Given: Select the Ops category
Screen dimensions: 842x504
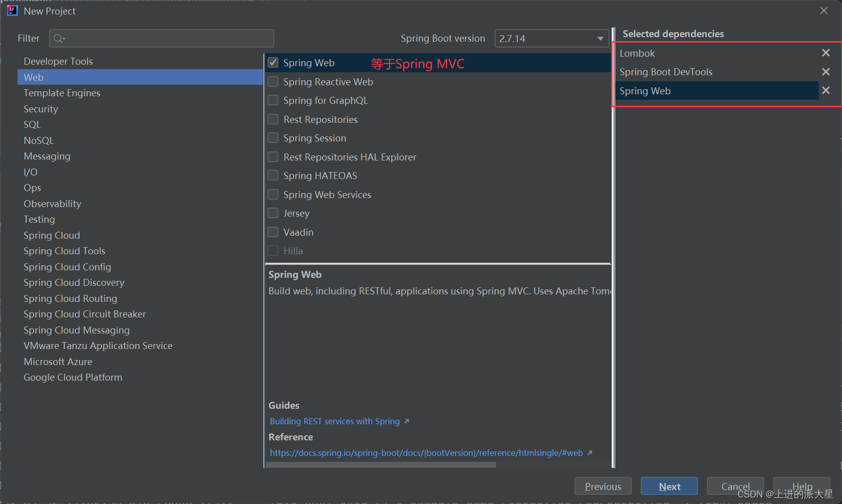Looking at the screenshot, I should (x=140, y=188).
